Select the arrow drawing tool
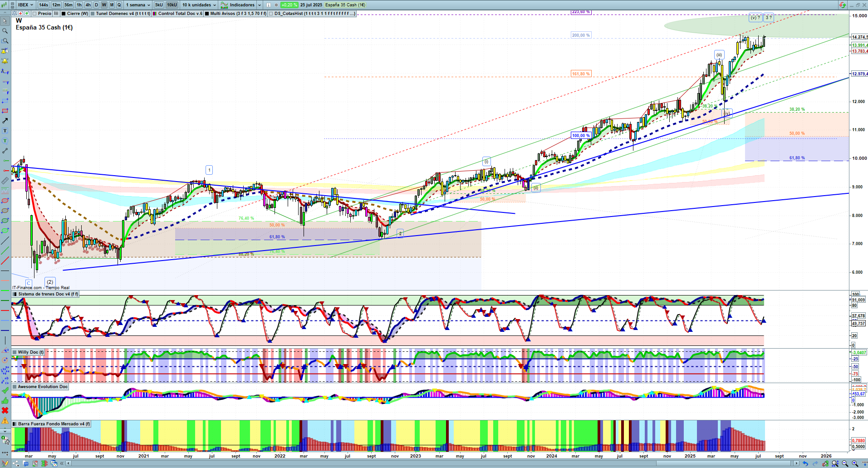868x468 pixels. 5,121
